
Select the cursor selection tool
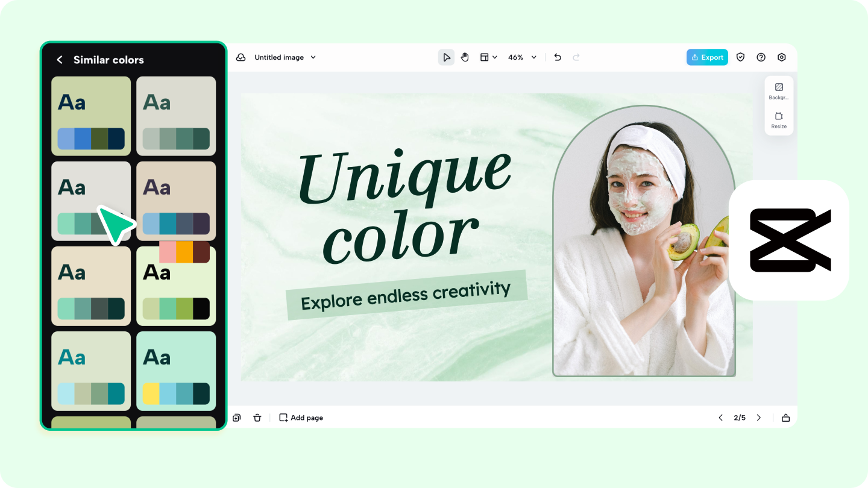(447, 57)
